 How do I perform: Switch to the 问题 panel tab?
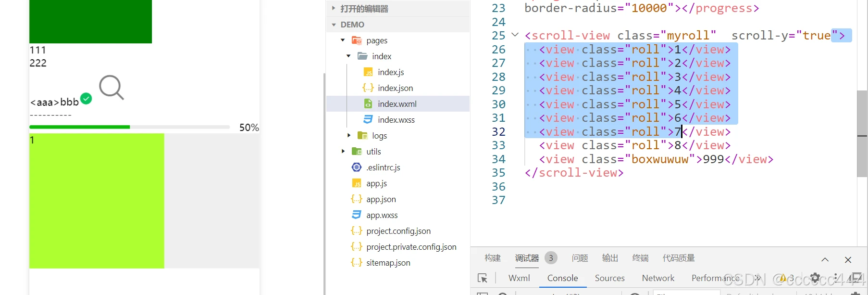tap(580, 258)
